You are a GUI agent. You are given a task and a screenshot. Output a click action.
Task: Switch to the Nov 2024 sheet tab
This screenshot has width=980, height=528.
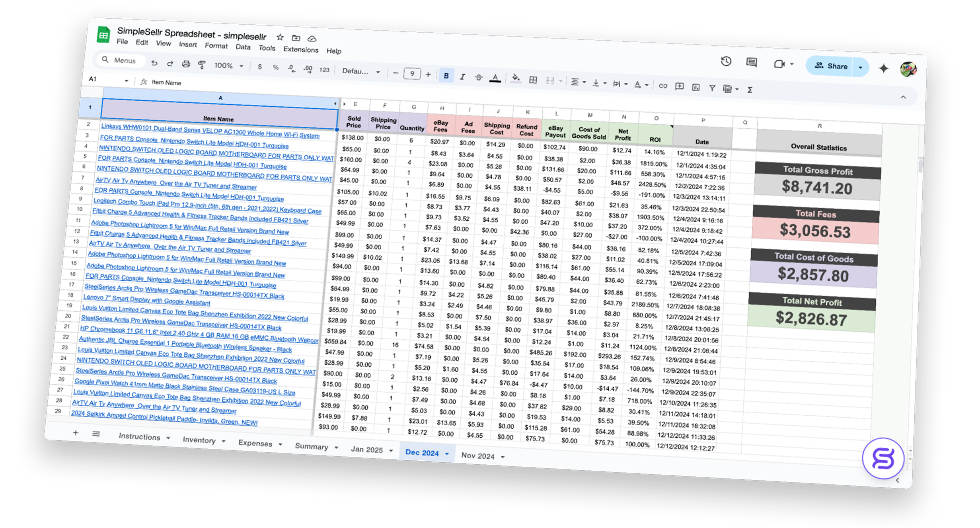pyautogui.click(x=477, y=456)
